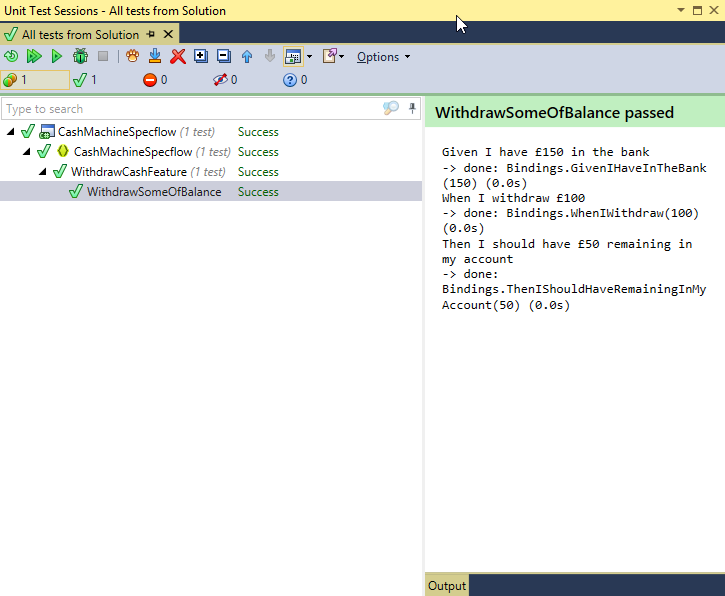The width and height of the screenshot is (725, 596).
Task: Click the blue up arrow navigation icon
Action: tap(247, 57)
